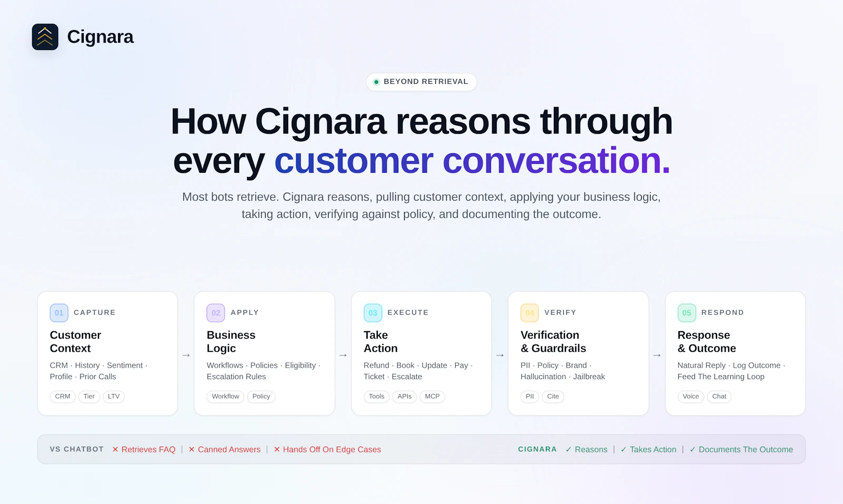843x504 pixels.
Task: Click the CRM tag chip
Action: [x=63, y=397]
